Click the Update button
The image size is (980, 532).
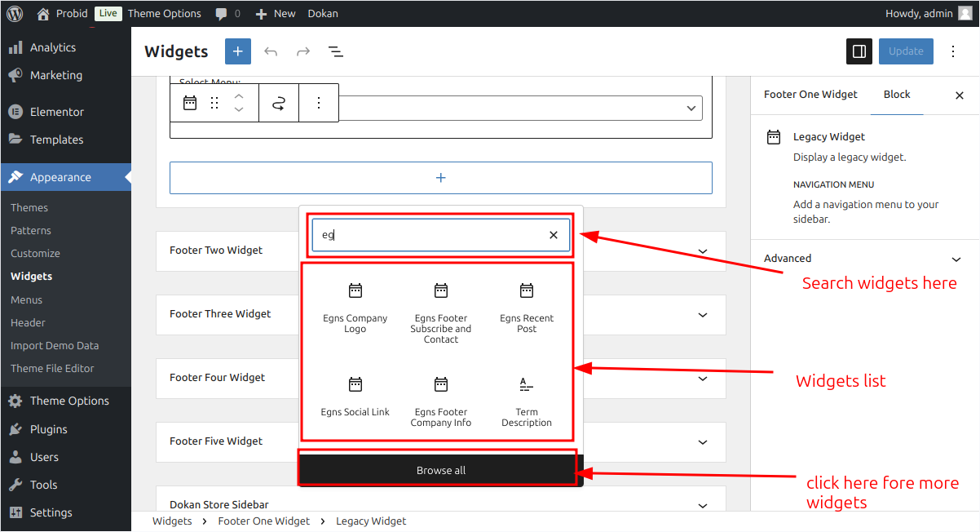(x=906, y=51)
